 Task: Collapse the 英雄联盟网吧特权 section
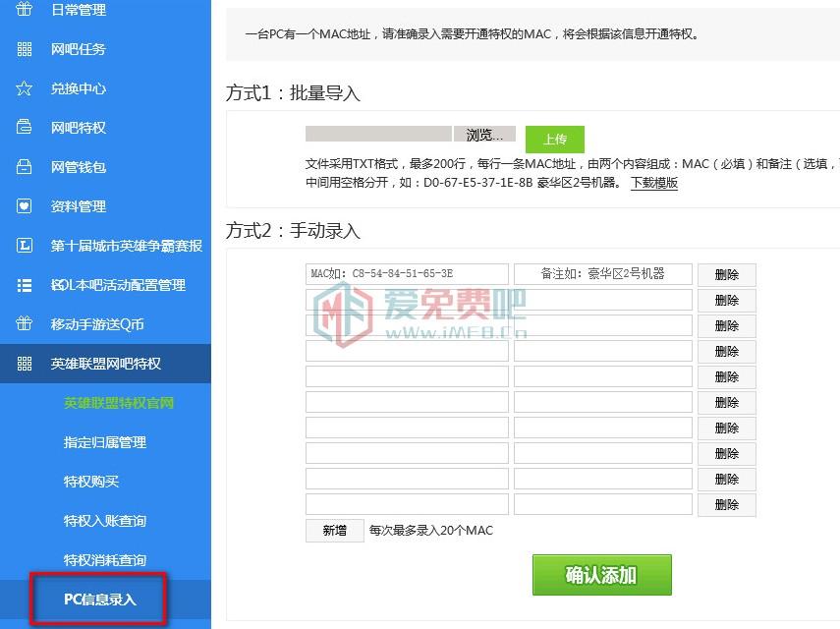pyautogui.click(x=105, y=364)
